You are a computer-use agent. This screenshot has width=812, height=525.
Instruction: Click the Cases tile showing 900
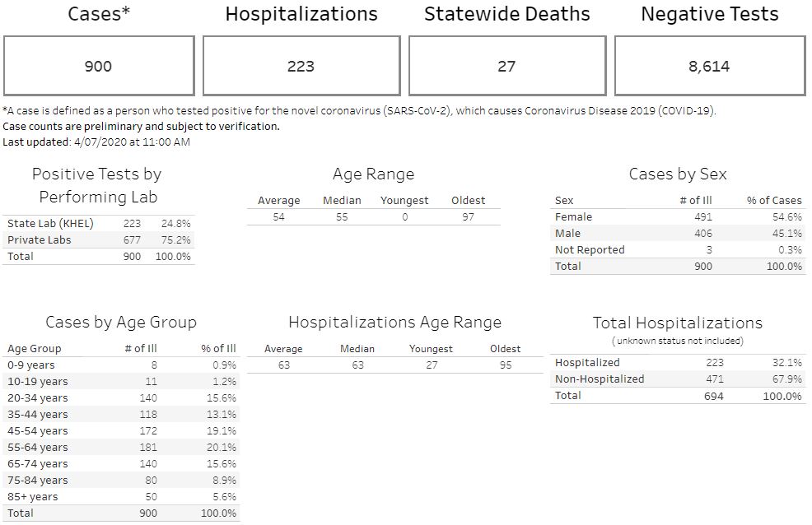[x=99, y=66]
